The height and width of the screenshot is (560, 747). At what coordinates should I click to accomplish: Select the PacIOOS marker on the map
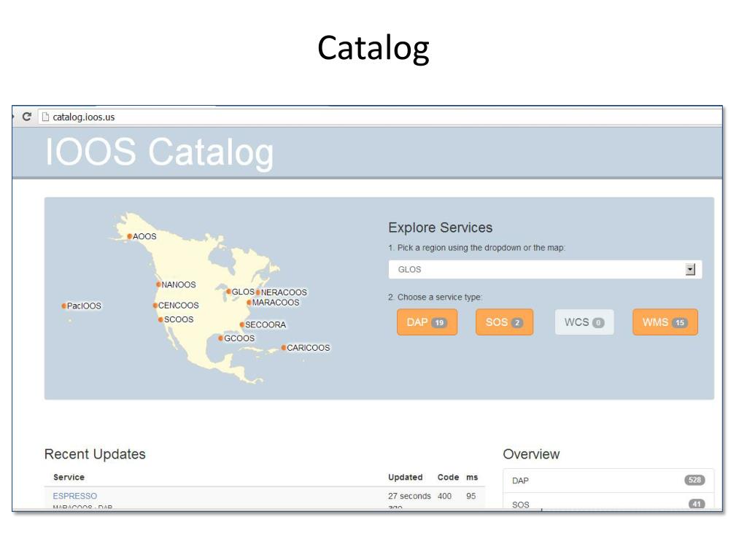tap(64, 306)
